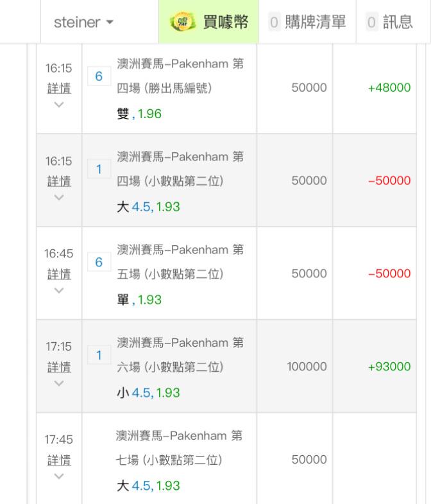This screenshot has height=504, width=431.
Task: Open 詳情 link for first 16:15 bet
Action: point(59,88)
